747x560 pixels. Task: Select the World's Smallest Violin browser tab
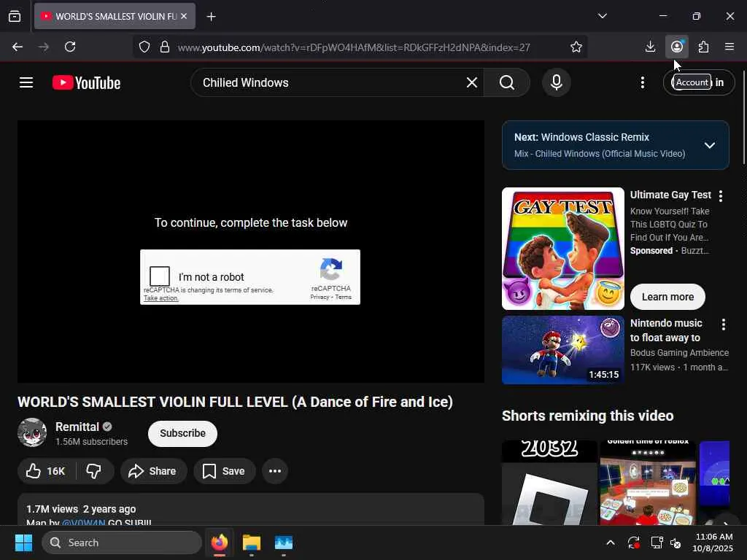115,16
